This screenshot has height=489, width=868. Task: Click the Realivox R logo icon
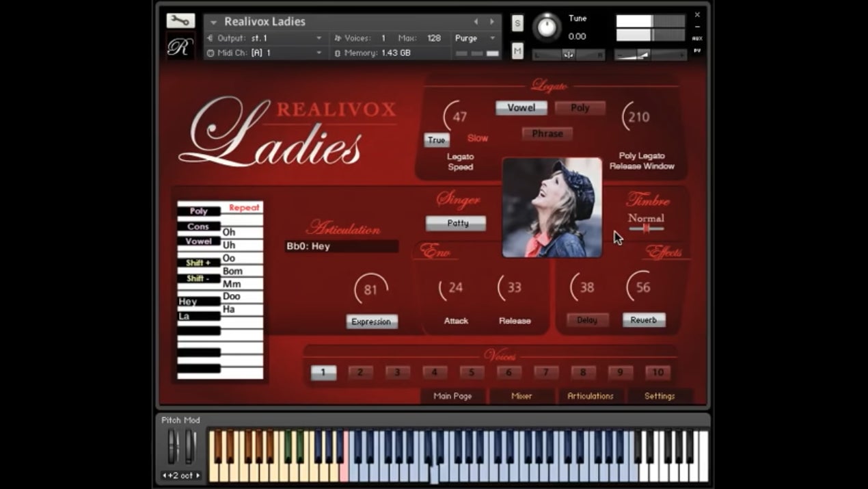pyautogui.click(x=180, y=47)
